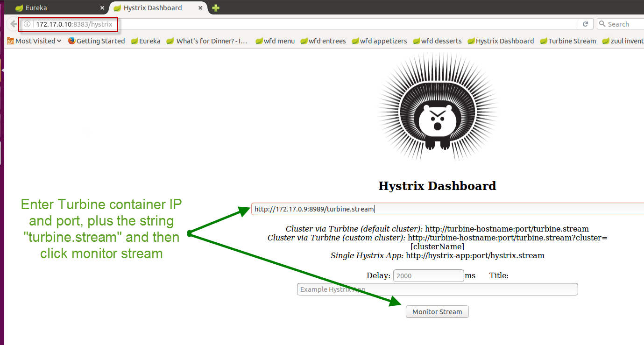The height and width of the screenshot is (345, 644).
Task: Click leaf icon of wfd menu bookmark
Action: (x=259, y=41)
